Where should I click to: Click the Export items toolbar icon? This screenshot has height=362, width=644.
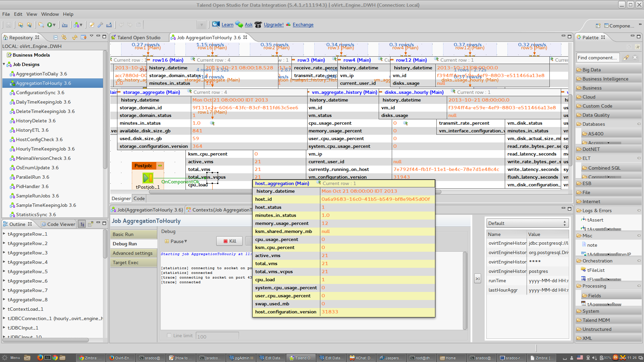click(x=109, y=25)
